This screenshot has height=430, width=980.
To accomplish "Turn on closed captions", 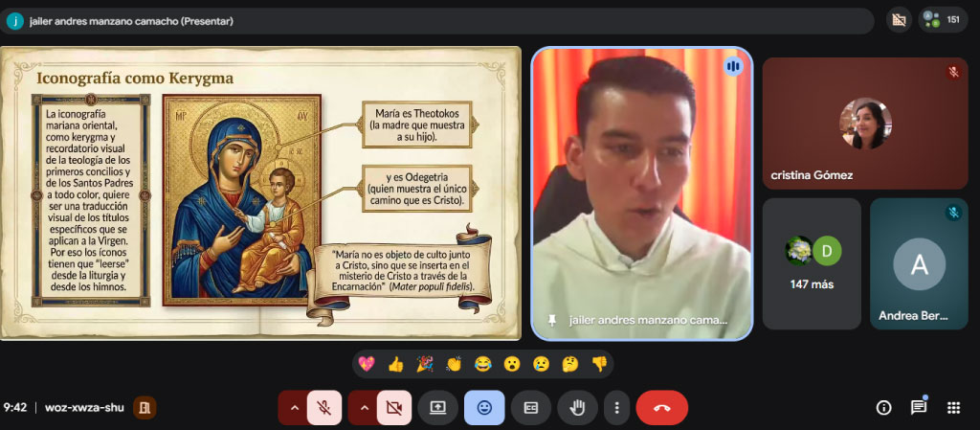I will 530,408.
